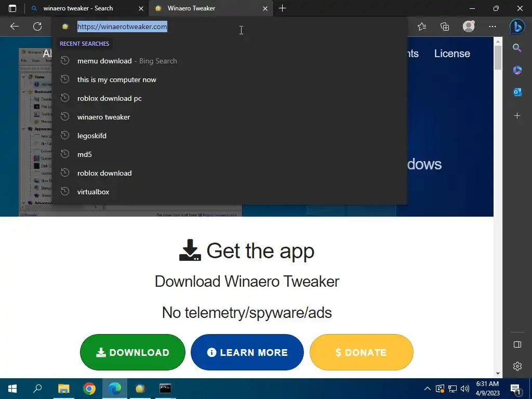Open the tab actions menu icon
This screenshot has width=532, height=399.
[12, 8]
